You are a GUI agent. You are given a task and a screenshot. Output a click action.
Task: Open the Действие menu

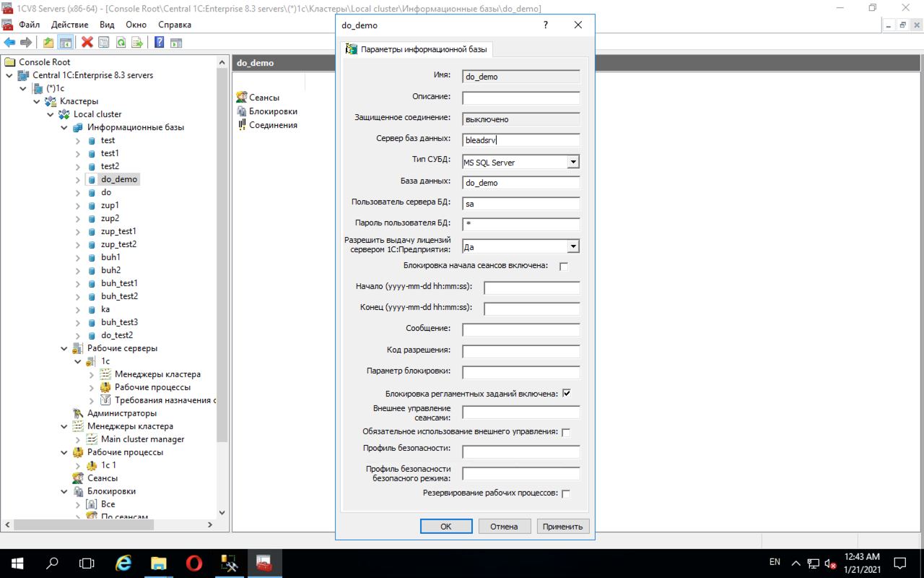[x=69, y=25]
